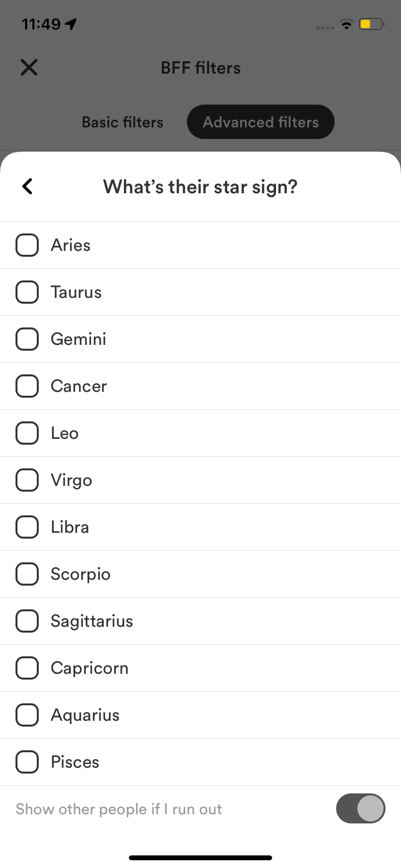Screen dimensions: 401x868
Task: Tap the Wi-Fi status icon
Action: coord(346,24)
